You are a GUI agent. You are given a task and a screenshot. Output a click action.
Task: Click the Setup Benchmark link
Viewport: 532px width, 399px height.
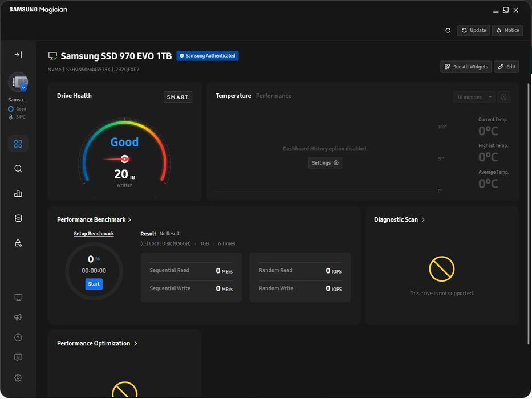[94, 234]
